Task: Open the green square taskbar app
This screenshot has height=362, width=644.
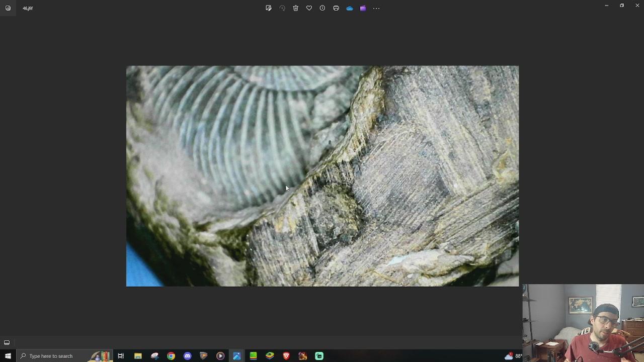Action: coord(253,356)
